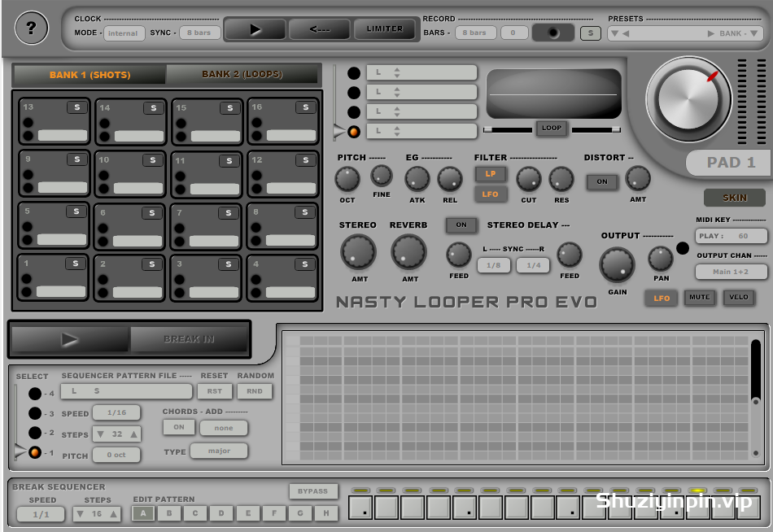This screenshot has height=532, width=773.
Task: Click the sequencer pattern file field
Action: 126,391
